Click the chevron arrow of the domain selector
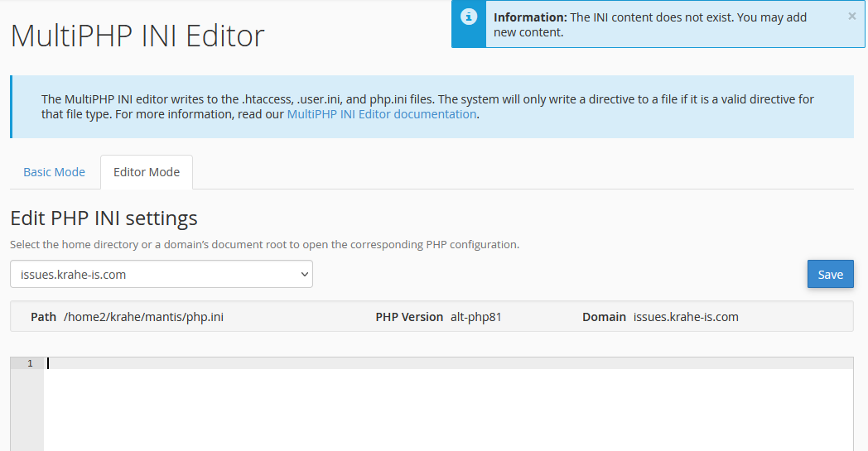The image size is (868, 451). [303, 274]
